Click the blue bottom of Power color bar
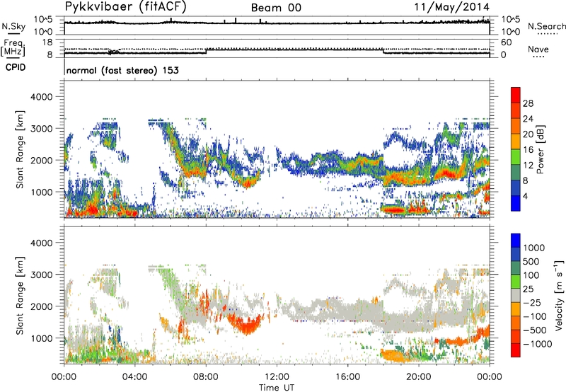This screenshot has height=392, width=566. tap(516, 204)
